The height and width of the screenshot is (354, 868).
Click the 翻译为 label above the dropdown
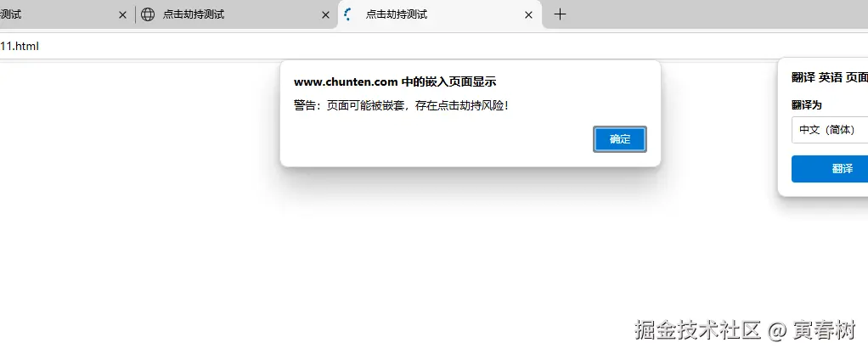pyautogui.click(x=807, y=105)
